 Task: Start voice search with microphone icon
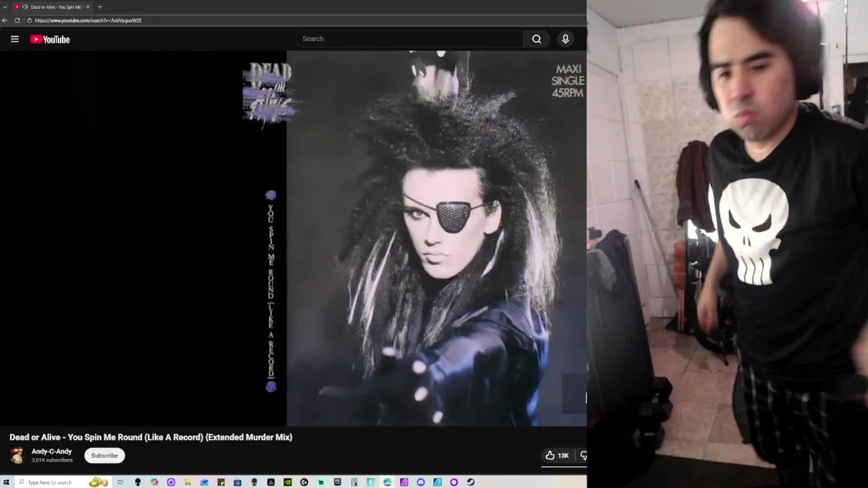565,39
